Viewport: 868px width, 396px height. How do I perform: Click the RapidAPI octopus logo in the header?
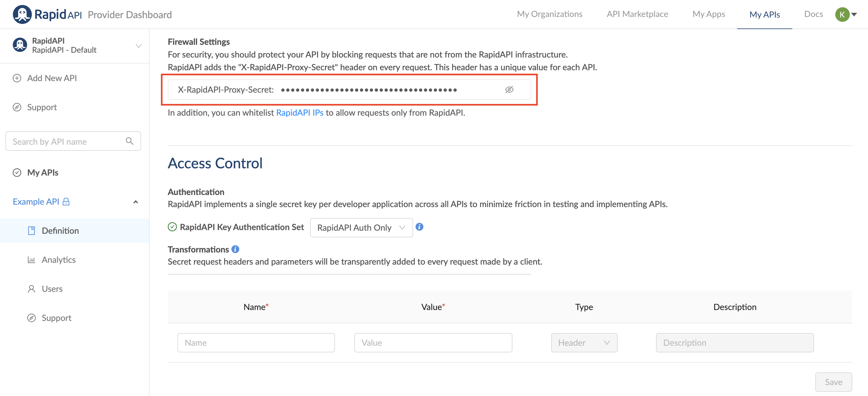(x=22, y=15)
